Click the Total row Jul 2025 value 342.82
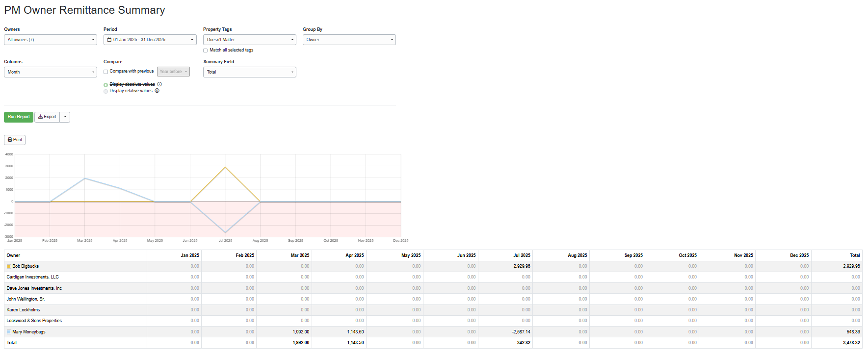The height and width of the screenshot is (353, 868). click(524, 343)
